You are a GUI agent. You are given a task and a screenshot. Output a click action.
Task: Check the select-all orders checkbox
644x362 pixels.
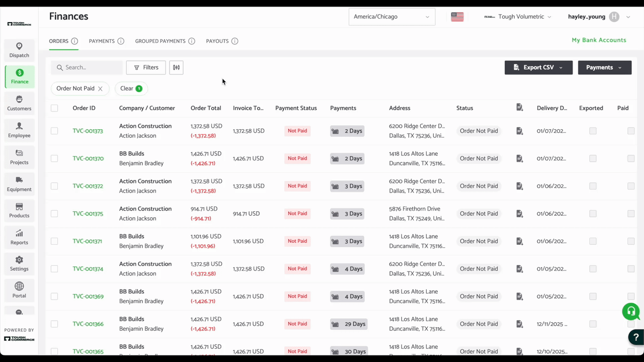pyautogui.click(x=54, y=108)
